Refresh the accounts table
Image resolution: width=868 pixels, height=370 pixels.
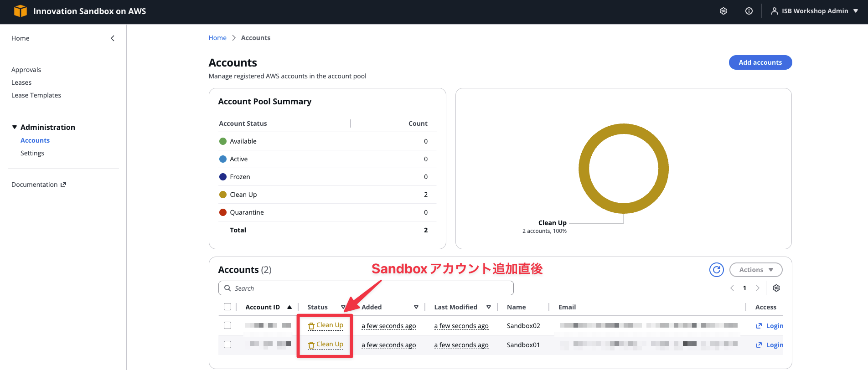tap(716, 270)
